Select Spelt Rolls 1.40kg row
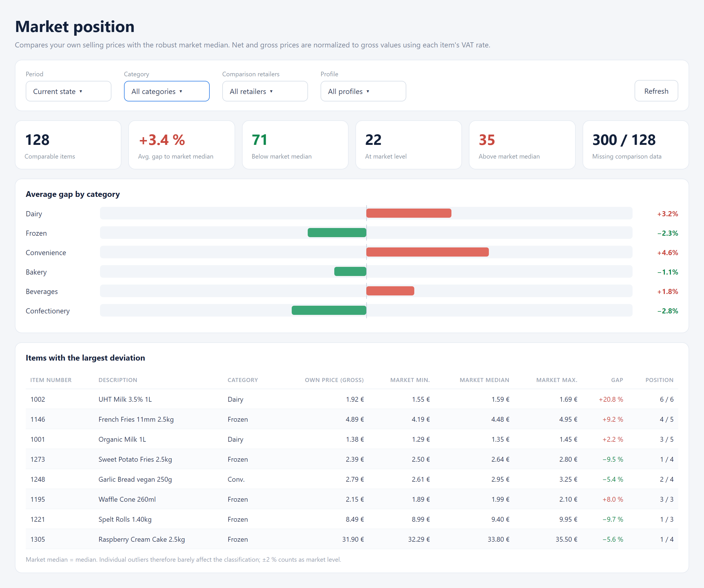The height and width of the screenshot is (588, 704). point(352,519)
